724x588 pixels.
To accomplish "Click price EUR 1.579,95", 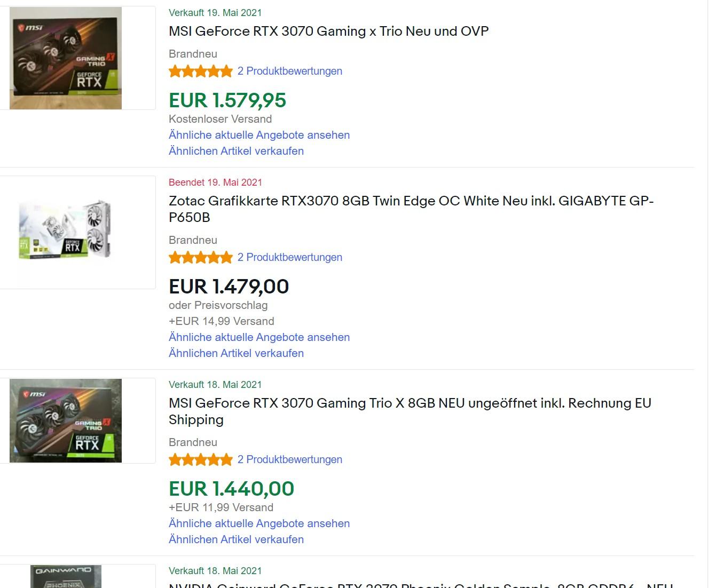I will click(x=227, y=100).
